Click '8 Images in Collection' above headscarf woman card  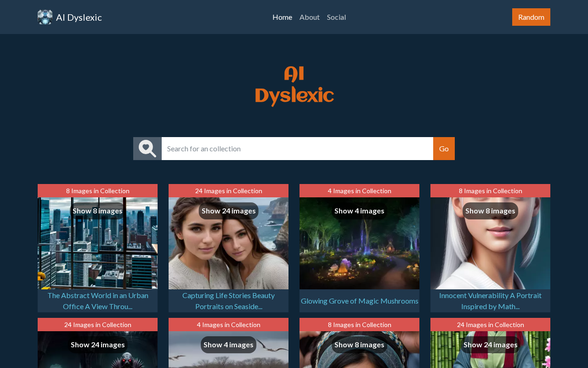(x=359, y=325)
